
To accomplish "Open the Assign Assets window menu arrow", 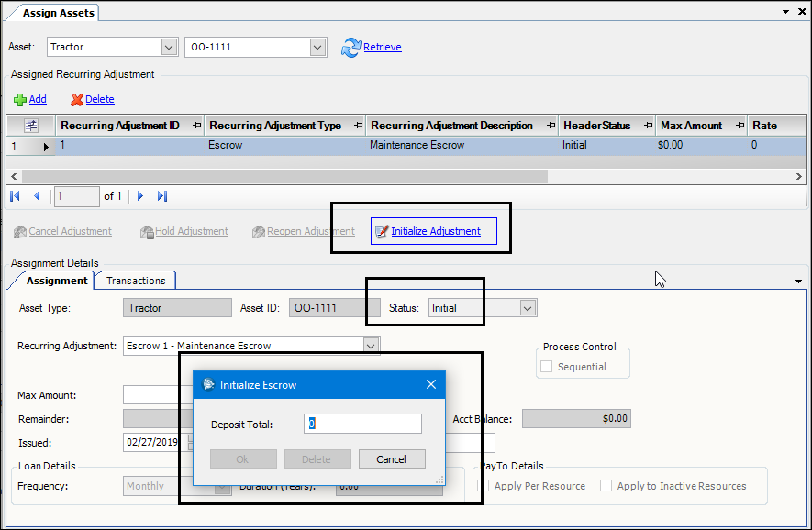I will (x=786, y=11).
